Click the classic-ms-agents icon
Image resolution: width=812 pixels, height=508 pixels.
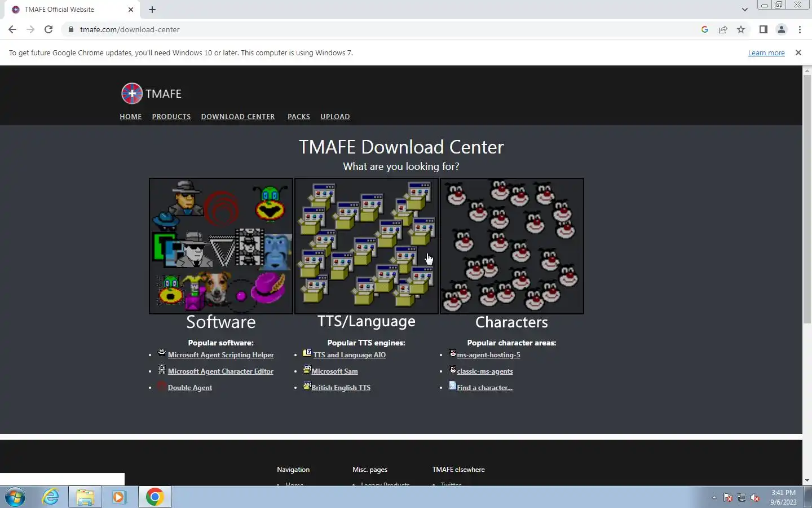click(453, 370)
